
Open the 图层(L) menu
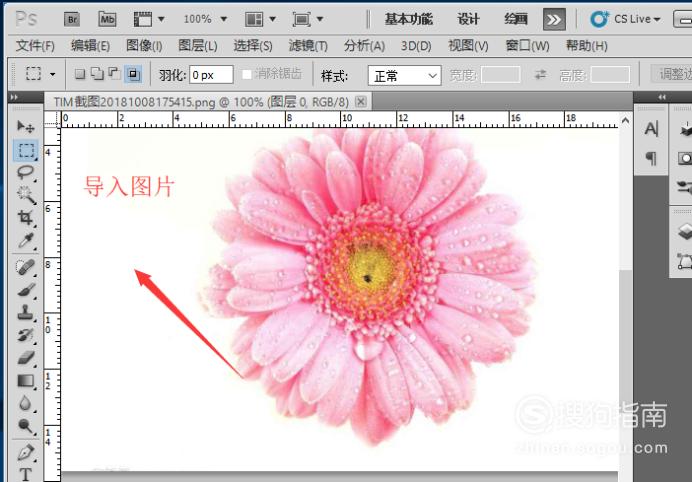pyautogui.click(x=198, y=46)
